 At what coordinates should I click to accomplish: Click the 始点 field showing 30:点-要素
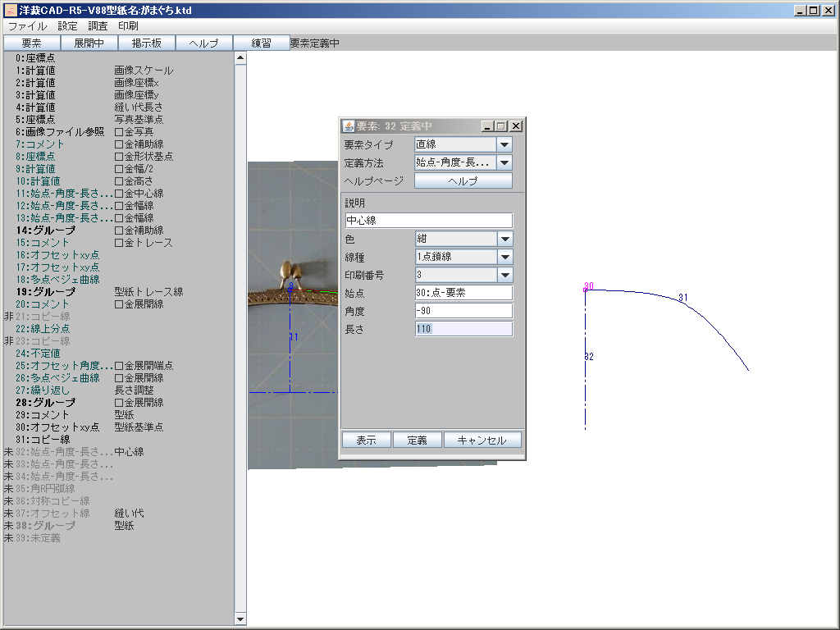[463, 293]
